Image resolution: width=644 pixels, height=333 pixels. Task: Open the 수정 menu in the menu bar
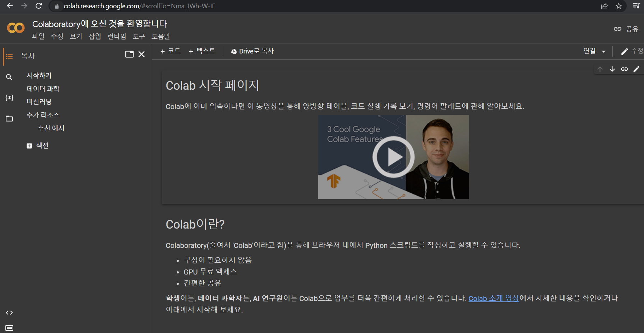(x=57, y=36)
